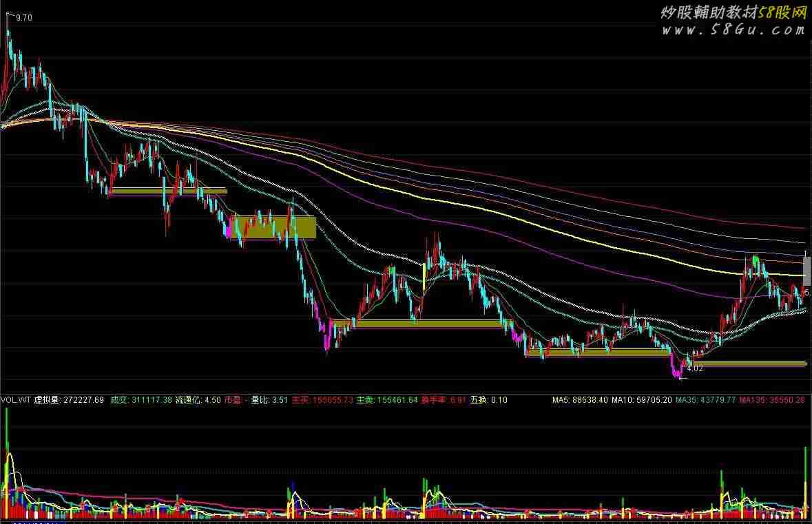Screen dimensions: 812x524
Task: Click the red MA135 volume average label
Action: (x=772, y=400)
